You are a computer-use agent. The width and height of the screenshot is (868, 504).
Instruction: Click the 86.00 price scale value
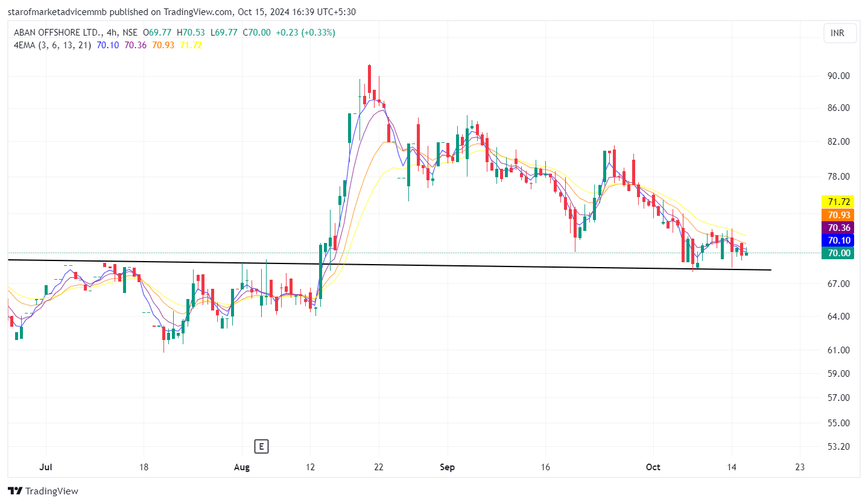pos(839,108)
